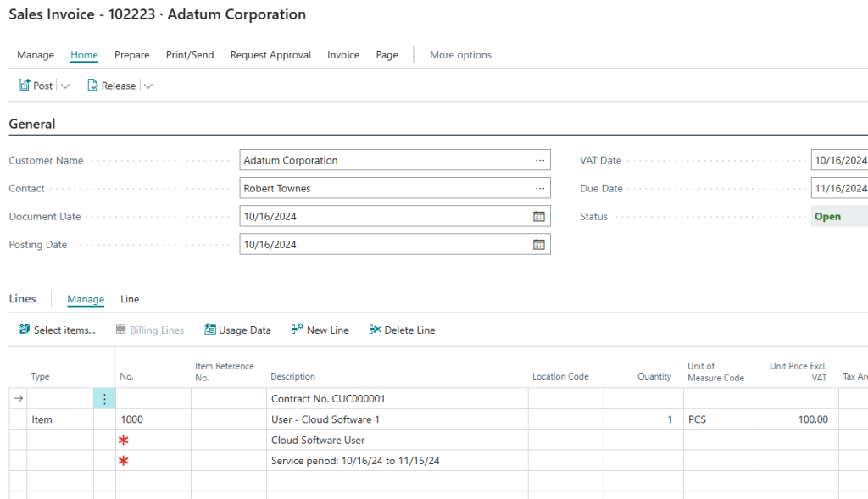This screenshot has width=868, height=499.
Task: Click the Release action icon
Action: pos(92,86)
